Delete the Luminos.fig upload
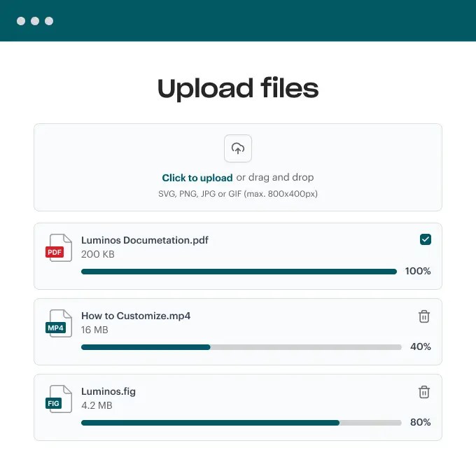476x476 pixels. [x=423, y=392]
